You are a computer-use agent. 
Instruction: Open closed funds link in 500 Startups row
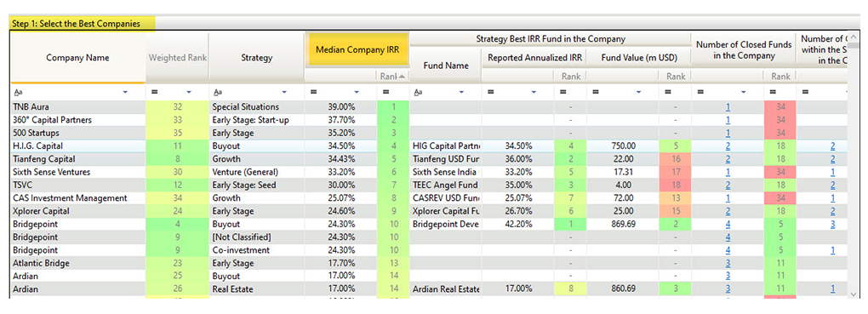click(728, 133)
